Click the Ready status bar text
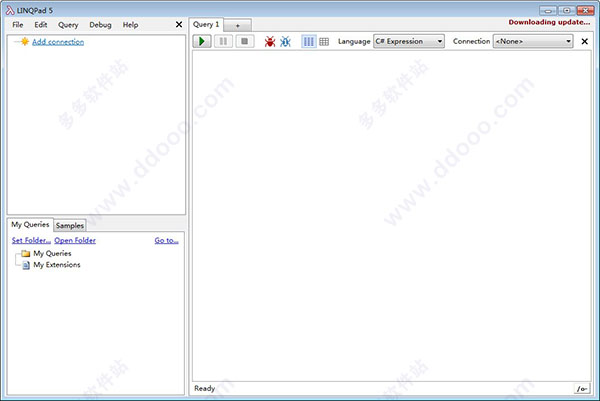The width and height of the screenshot is (600, 401). pos(204,388)
